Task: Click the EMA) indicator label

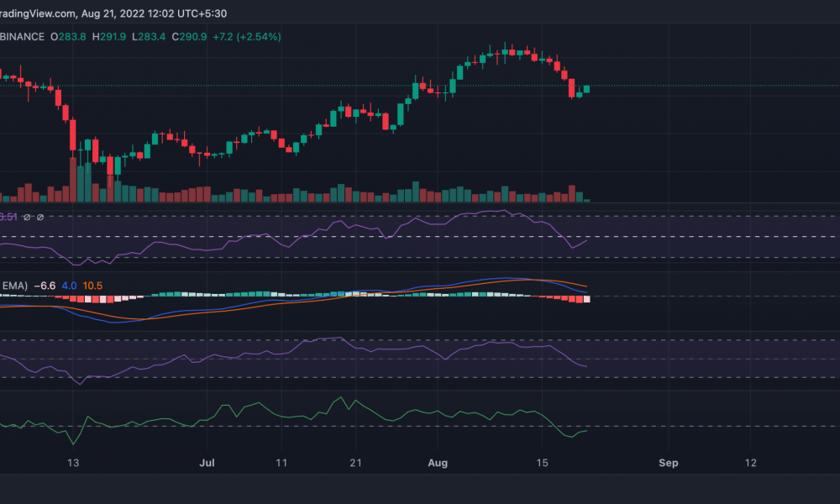Action: [14, 286]
